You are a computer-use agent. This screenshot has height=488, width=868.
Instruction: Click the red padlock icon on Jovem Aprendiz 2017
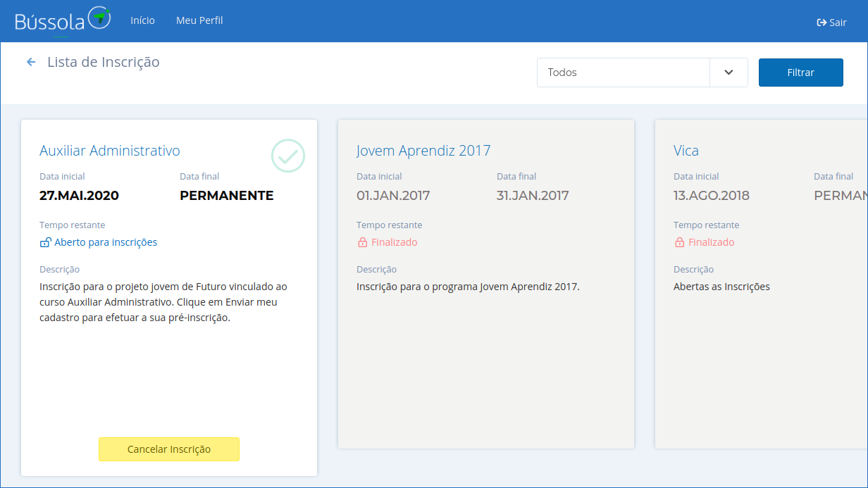(362, 243)
